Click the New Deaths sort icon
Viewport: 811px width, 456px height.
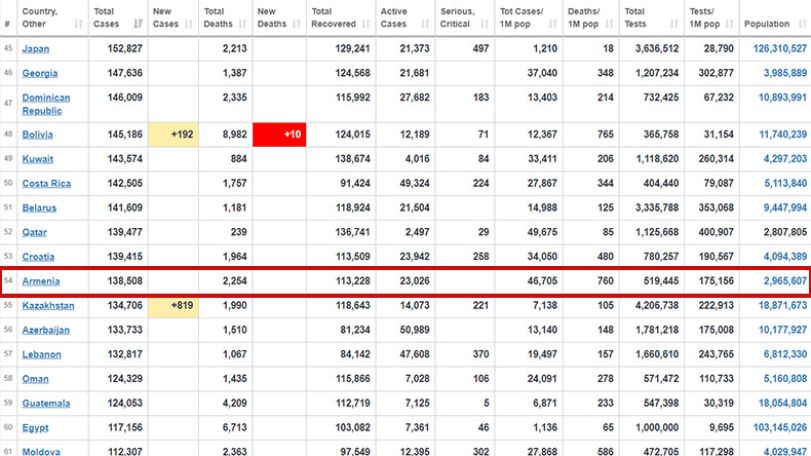296,24
